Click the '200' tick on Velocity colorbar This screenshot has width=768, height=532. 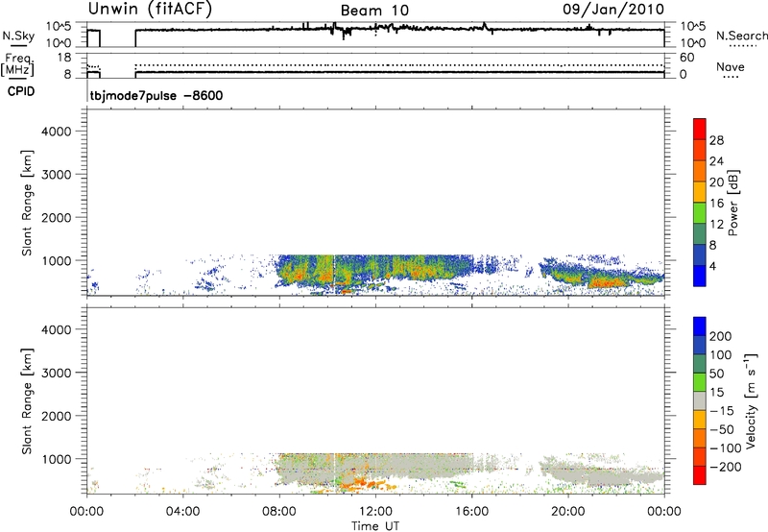[721, 336]
